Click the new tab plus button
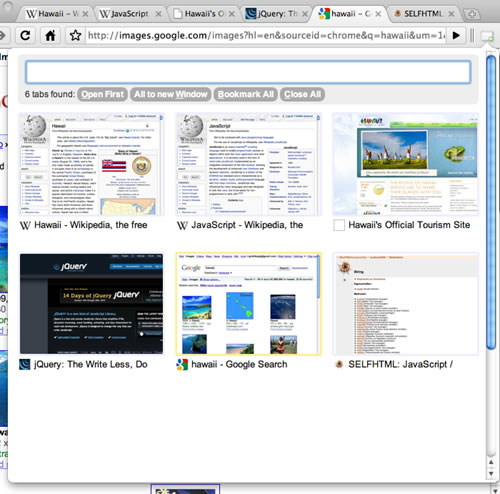 [x=472, y=14]
